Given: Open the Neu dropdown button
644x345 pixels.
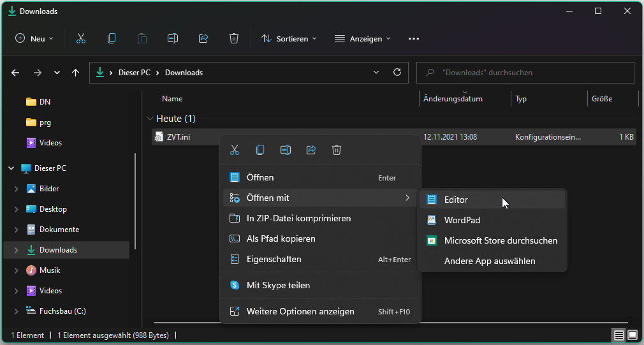Looking at the screenshot, I should [x=34, y=39].
